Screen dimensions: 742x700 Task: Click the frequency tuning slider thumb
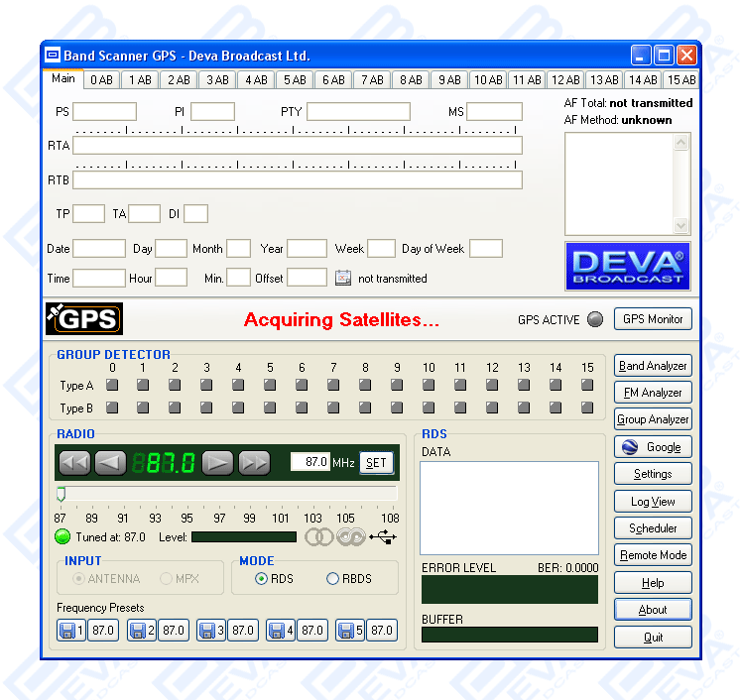(61, 494)
